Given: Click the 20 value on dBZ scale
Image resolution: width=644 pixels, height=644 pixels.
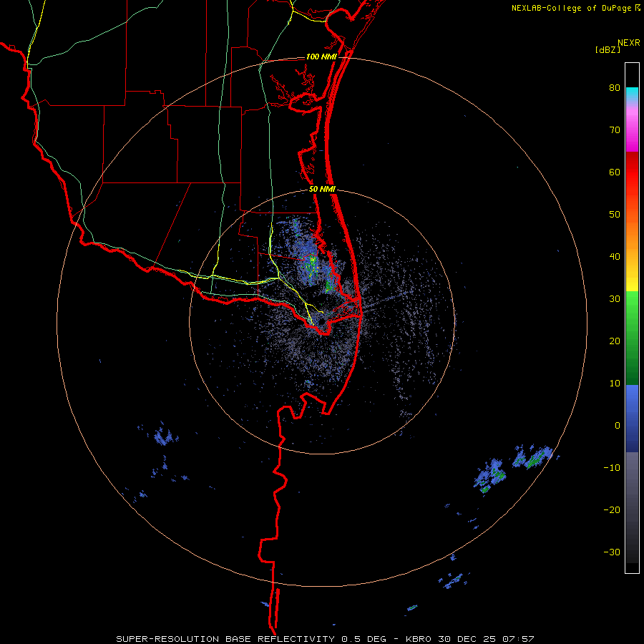Looking at the screenshot, I should pos(615,341).
